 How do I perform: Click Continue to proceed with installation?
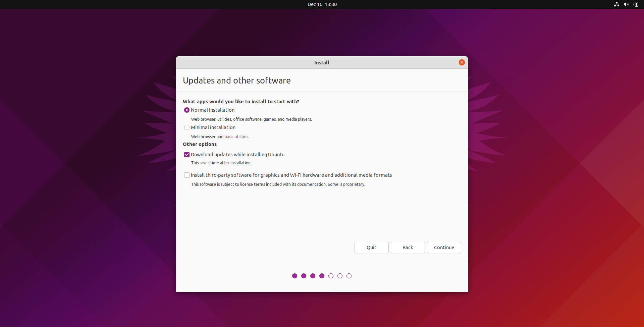click(444, 248)
